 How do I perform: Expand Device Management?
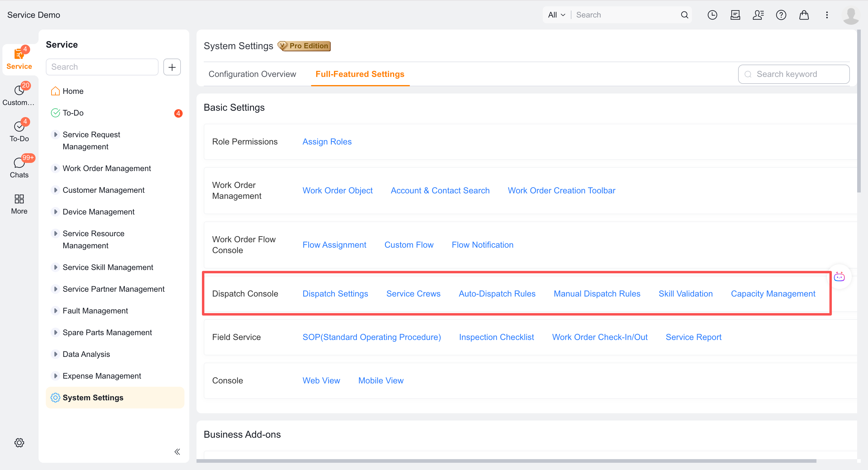coord(56,212)
